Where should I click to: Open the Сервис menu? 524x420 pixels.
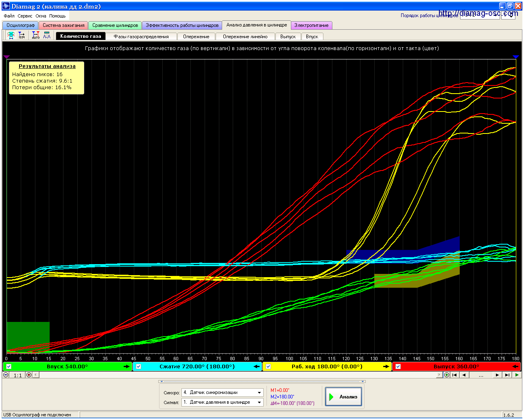click(x=25, y=16)
